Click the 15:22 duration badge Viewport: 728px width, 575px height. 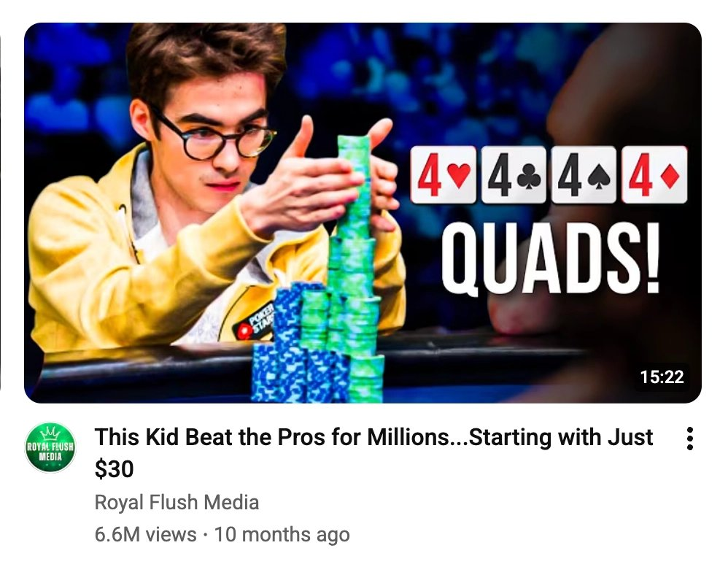point(662,377)
